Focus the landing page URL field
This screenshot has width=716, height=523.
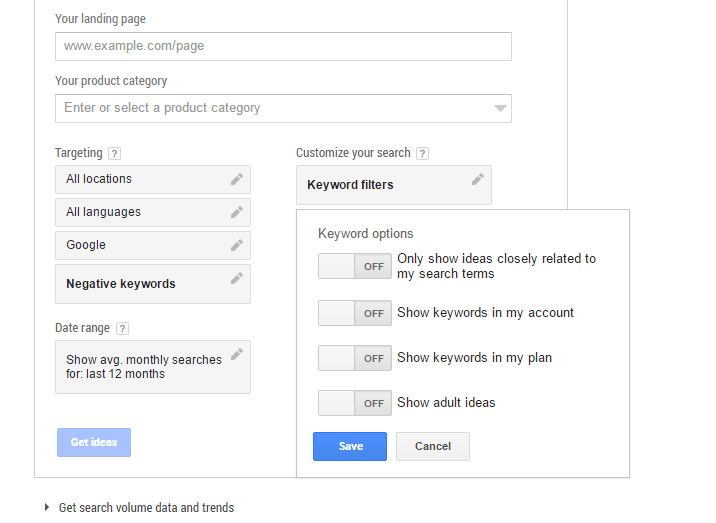[283, 46]
